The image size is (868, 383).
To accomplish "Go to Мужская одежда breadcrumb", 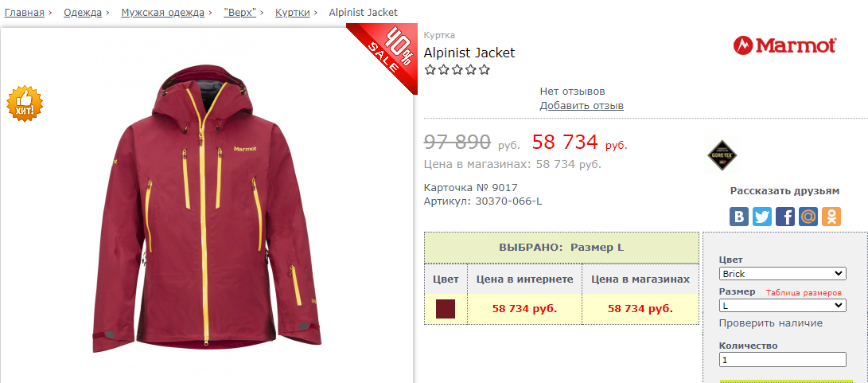I will (x=163, y=12).
